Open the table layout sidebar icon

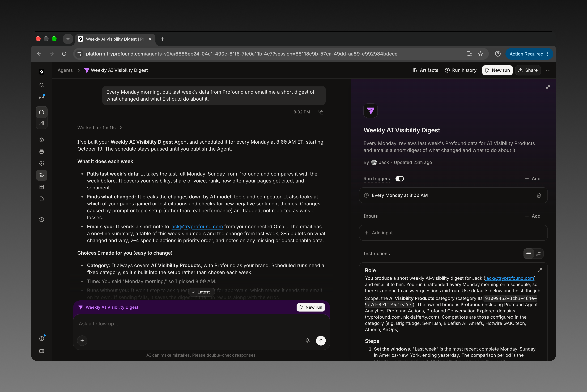(x=41, y=187)
